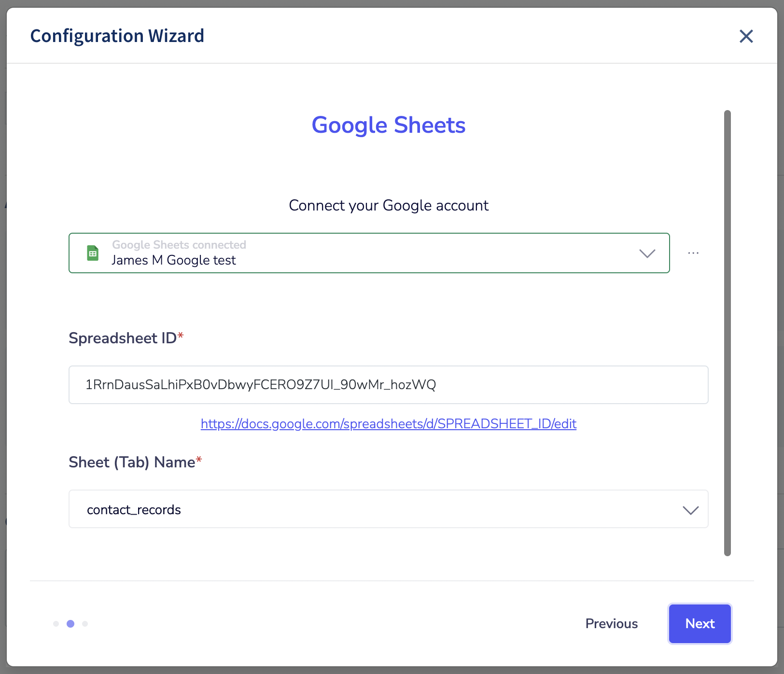
Task: Click into the Spreadsheet ID input field
Action: [388, 385]
